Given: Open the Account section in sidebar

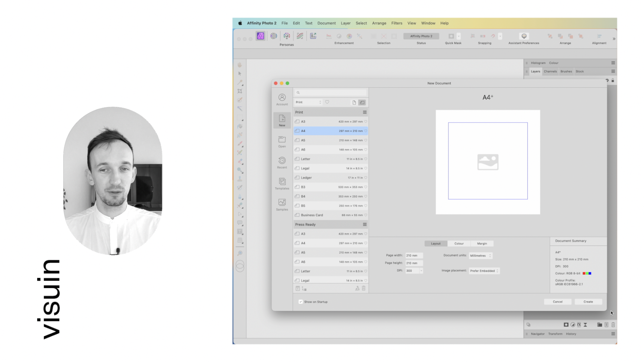Looking at the screenshot, I should pyautogui.click(x=282, y=99).
